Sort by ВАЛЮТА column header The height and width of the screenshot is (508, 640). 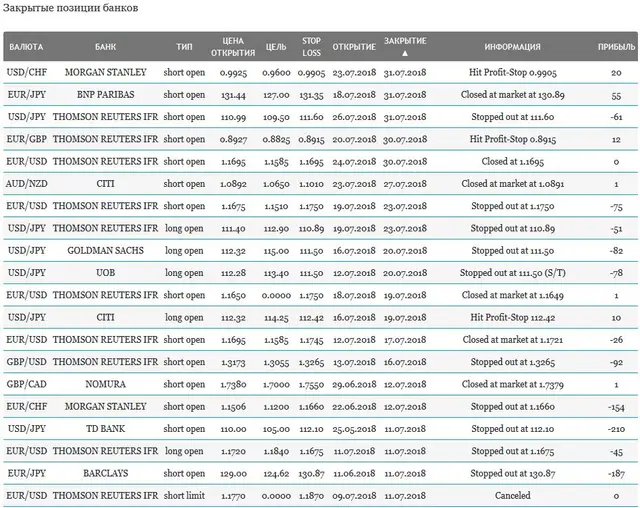[26, 47]
